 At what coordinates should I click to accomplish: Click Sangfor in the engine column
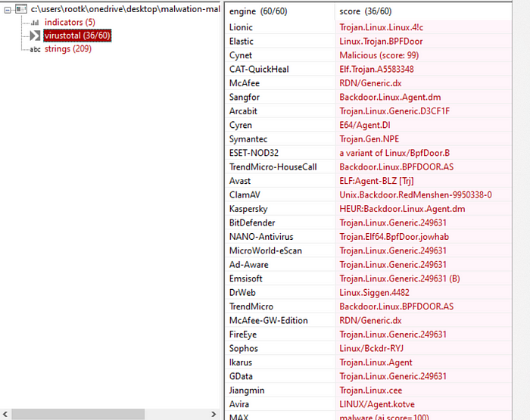(244, 98)
